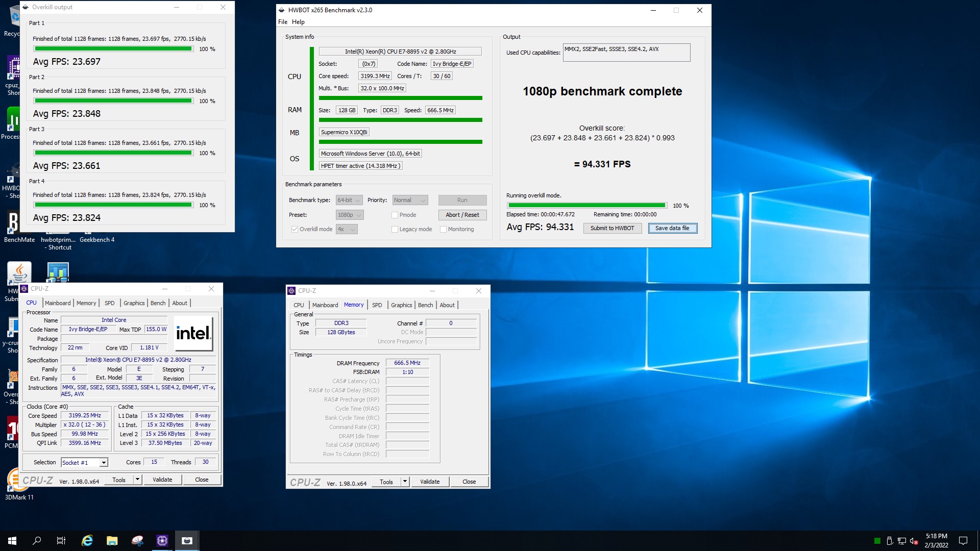Open the Benchmark type 64-bit dropdown

point(349,201)
